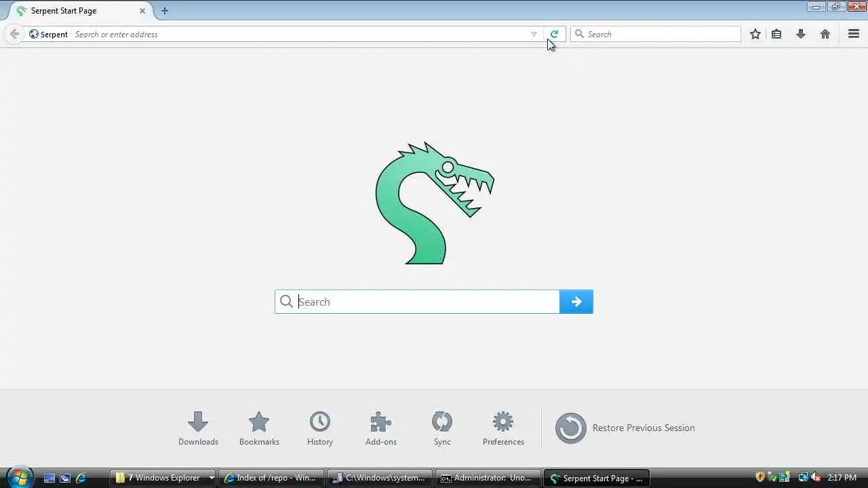Image resolution: width=868 pixels, height=488 pixels.
Task: Click the muted volume tray icon
Action: [816, 477]
